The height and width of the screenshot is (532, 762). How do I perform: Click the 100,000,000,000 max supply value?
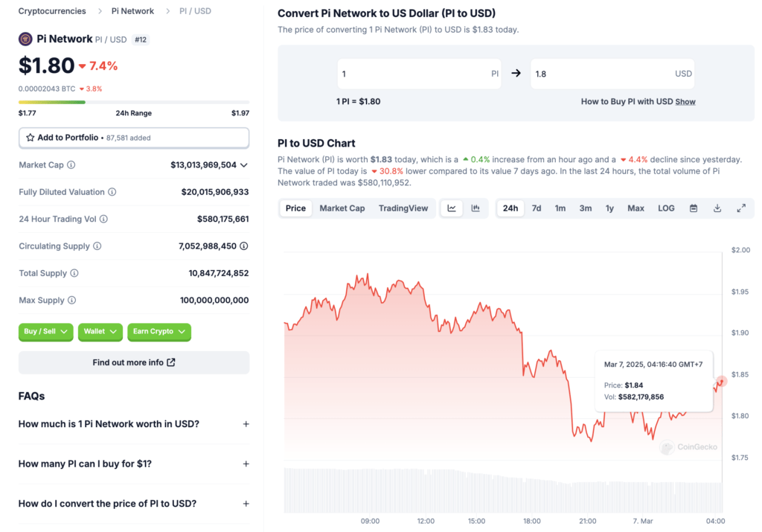(214, 301)
